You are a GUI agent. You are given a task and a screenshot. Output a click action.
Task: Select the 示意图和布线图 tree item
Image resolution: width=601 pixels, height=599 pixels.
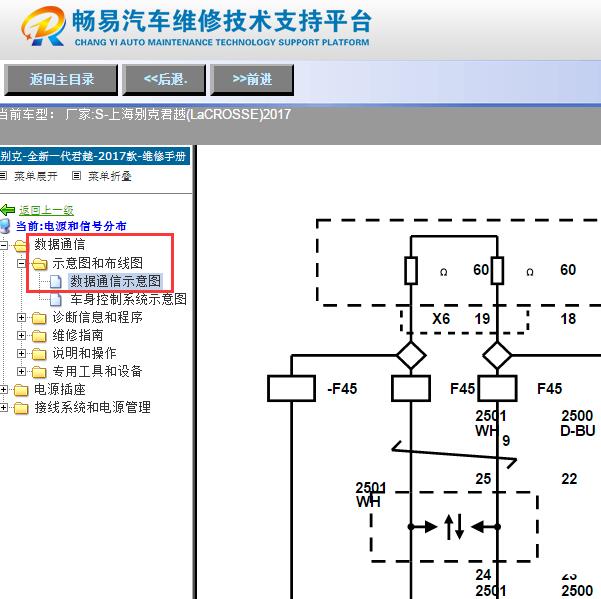(98, 263)
